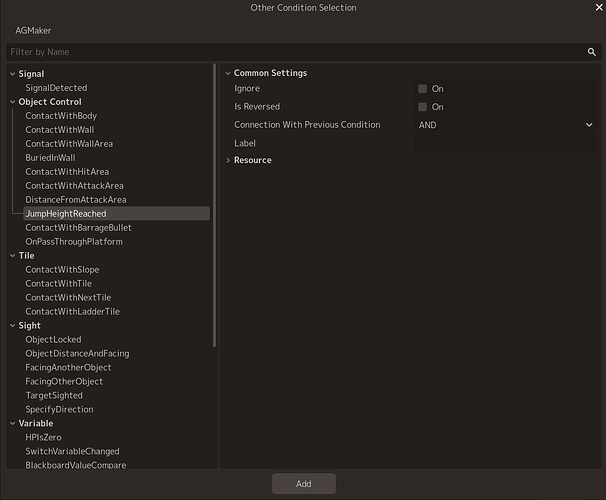Viewport: 606px width, 500px height.
Task: Select ObjectDistanceAndFacing condition
Action: coord(77,353)
